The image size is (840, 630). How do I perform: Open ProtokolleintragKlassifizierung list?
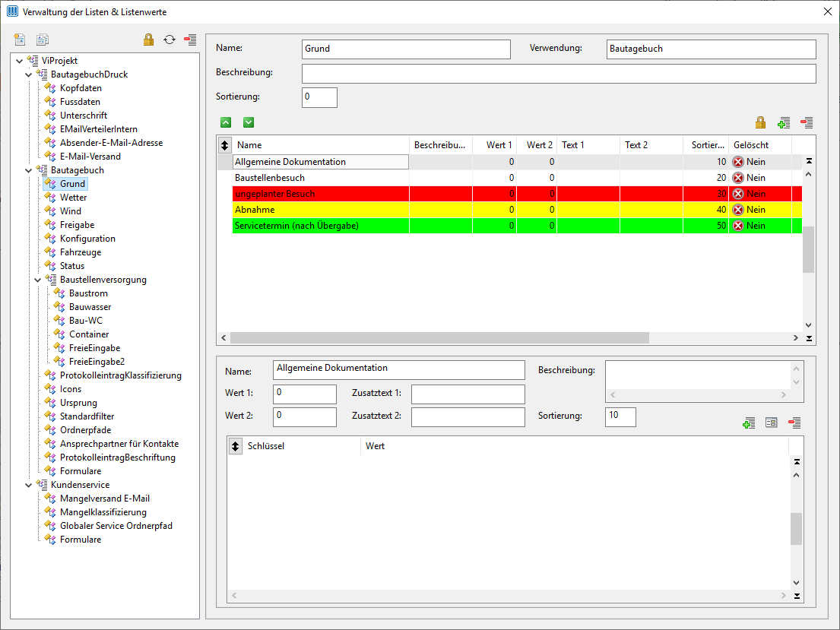[x=121, y=375]
